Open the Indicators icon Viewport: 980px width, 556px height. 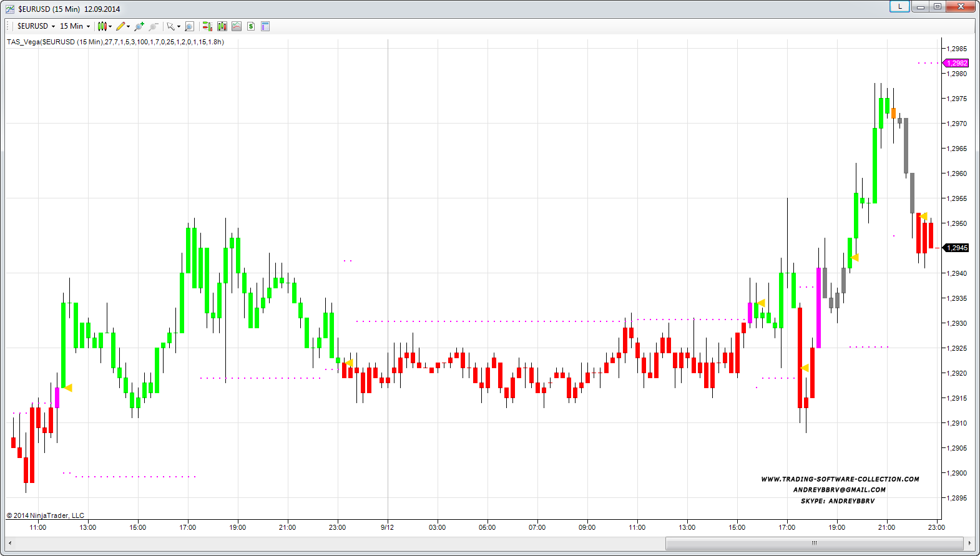click(x=237, y=26)
